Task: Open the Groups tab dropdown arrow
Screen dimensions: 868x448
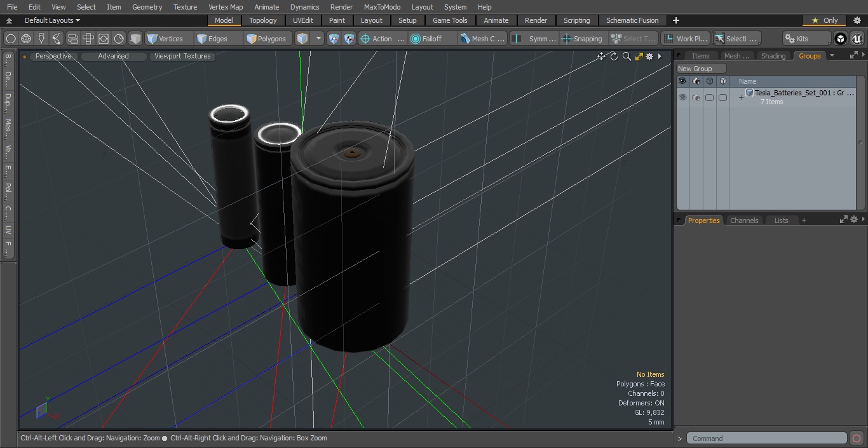Action: (832, 56)
